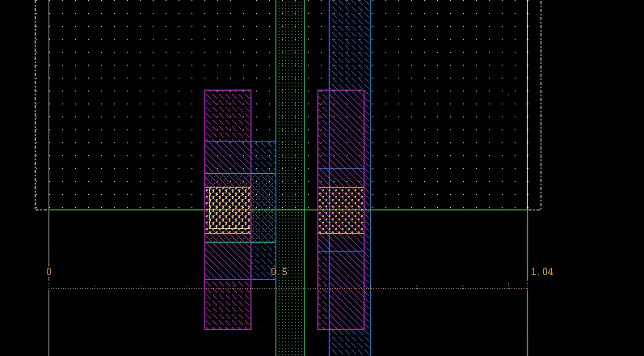The image size is (644, 356).
Task: Select the right yellow cross-hatched contact square
Action: pos(340,210)
